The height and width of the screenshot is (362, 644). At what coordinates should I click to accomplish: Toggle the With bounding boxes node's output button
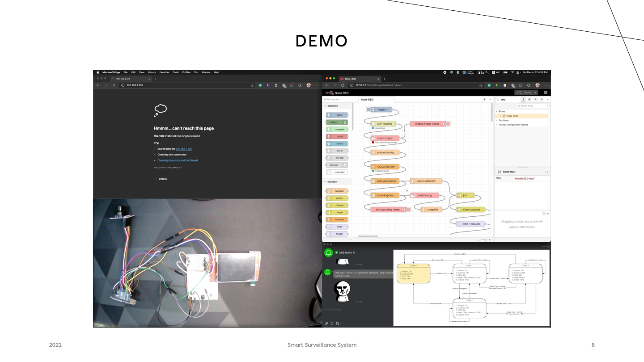408,210
